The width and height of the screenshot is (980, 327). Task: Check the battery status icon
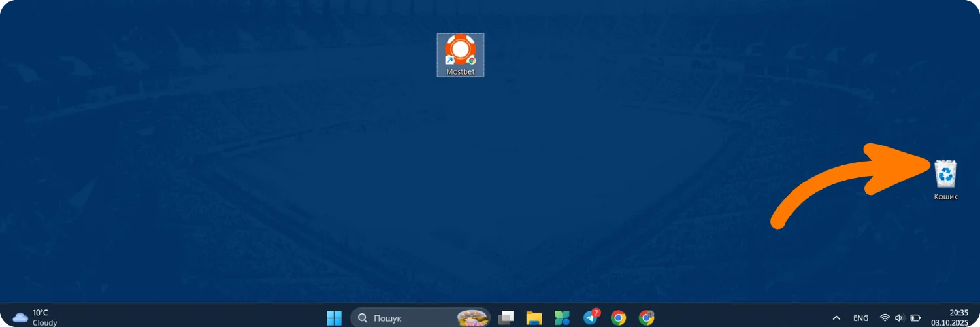pyautogui.click(x=915, y=318)
